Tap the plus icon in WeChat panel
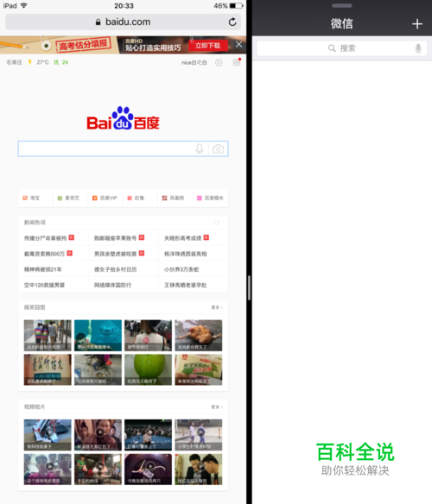The image size is (432, 504). (x=417, y=24)
